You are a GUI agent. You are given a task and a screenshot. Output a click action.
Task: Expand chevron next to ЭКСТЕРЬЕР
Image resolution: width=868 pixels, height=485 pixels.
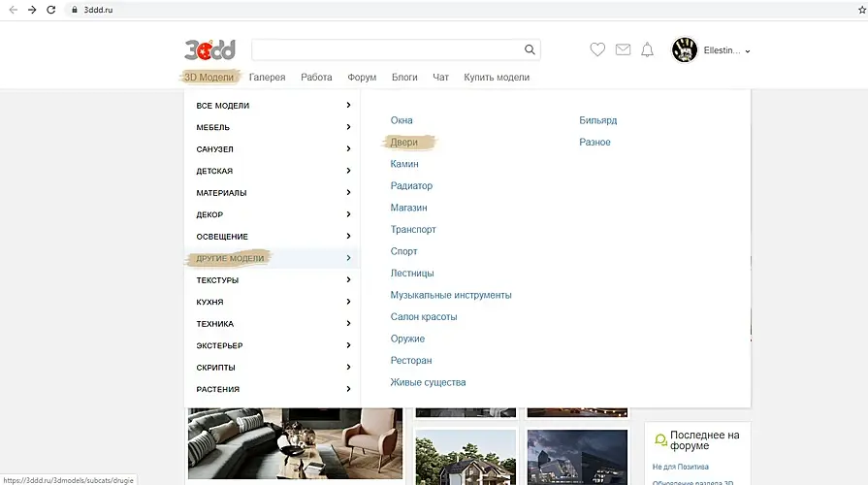(x=348, y=345)
